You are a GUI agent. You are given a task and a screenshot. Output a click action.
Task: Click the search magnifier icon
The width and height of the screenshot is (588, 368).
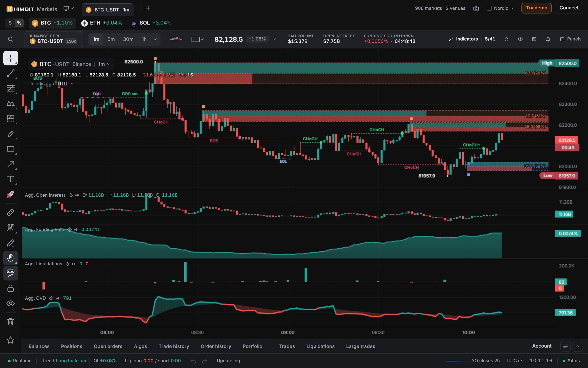point(10,39)
